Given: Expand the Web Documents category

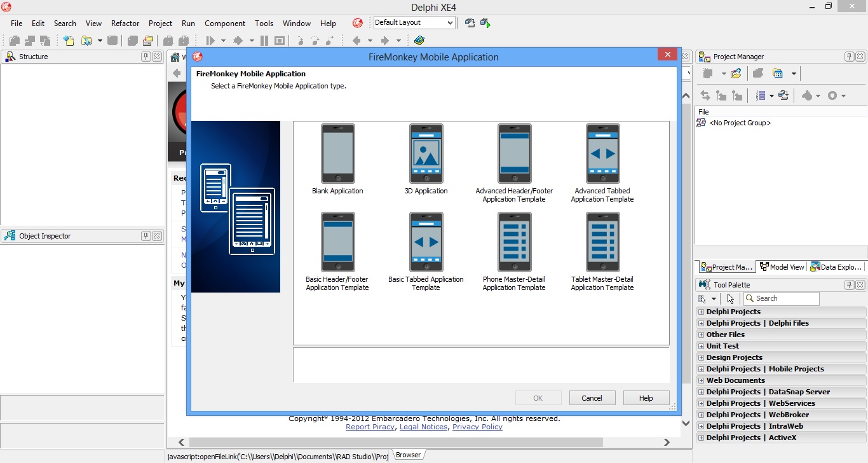Looking at the screenshot, I should click(701, 380).
